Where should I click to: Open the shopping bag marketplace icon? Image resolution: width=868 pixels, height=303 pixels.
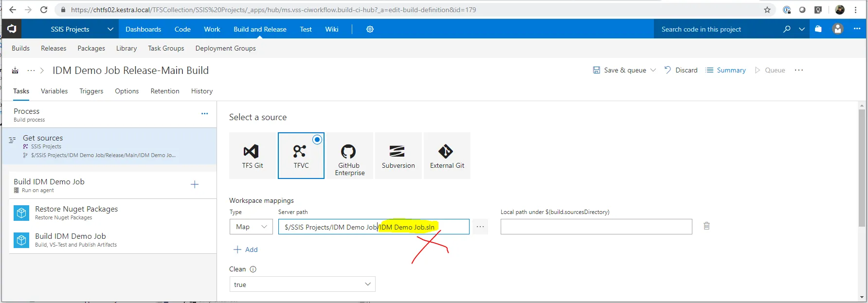pyautogui.click(x=818, y=29)
